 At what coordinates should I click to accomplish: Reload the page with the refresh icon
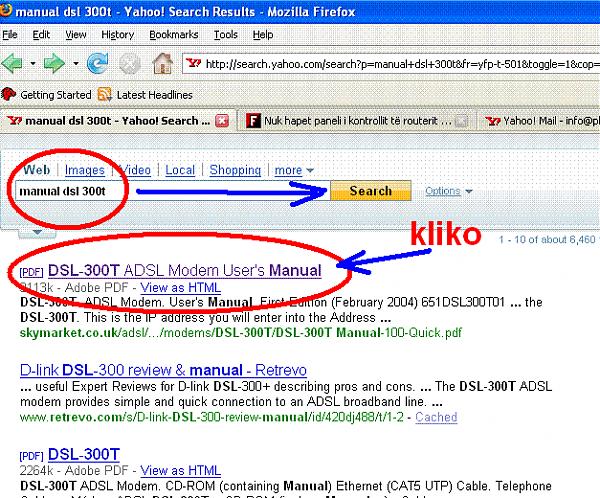[x=97, y=63]
